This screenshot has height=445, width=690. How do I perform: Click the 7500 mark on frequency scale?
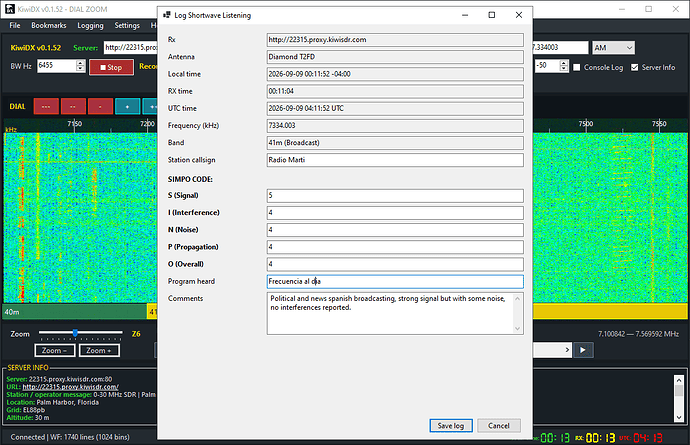pyautogui.click(x=586, y=124)
